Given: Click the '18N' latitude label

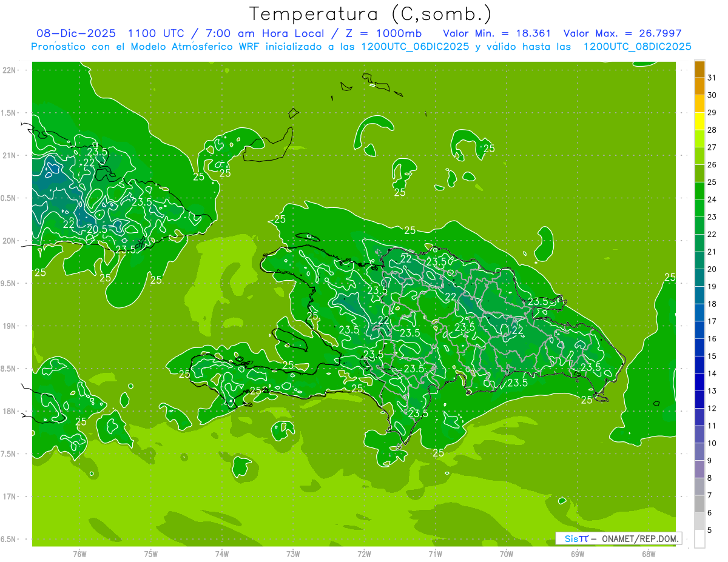Looking at the screenshot, I should click(x=9, y=411).
